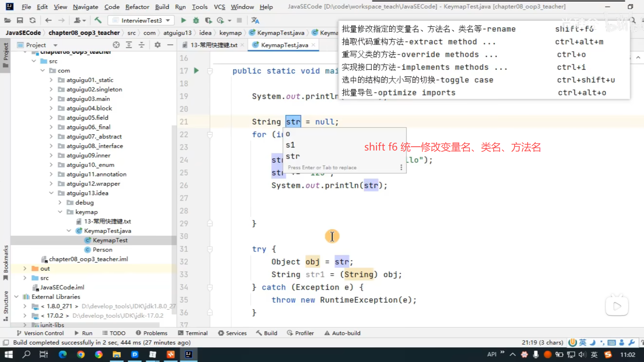Click the green Run button in toolbar
644x362 pixels.
click(x=183, y=20)
